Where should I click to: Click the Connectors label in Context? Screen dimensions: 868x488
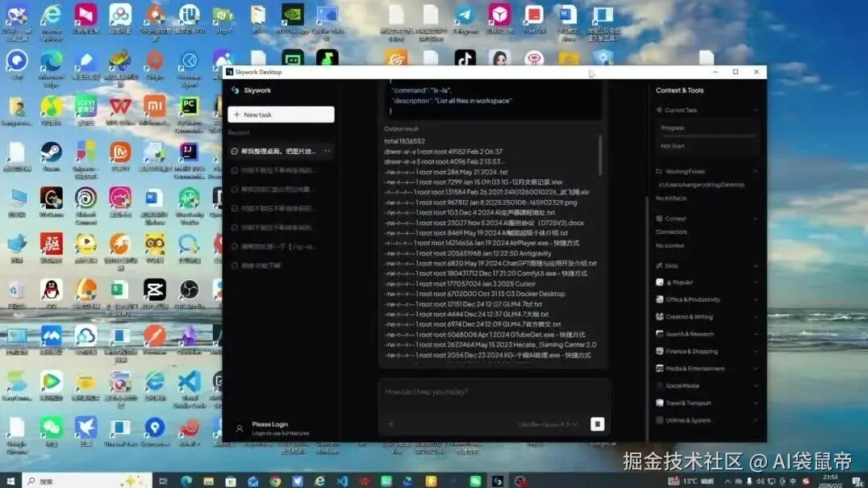tap(671, 231)
